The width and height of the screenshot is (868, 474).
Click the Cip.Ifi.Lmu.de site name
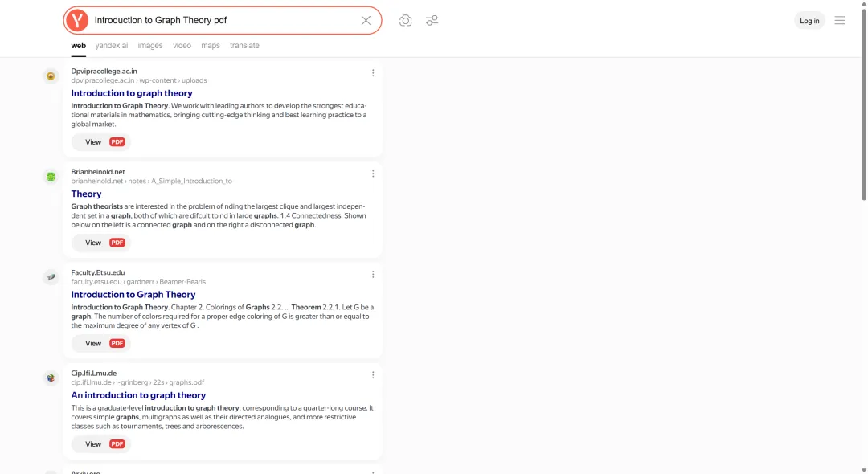tap(93, 374)
